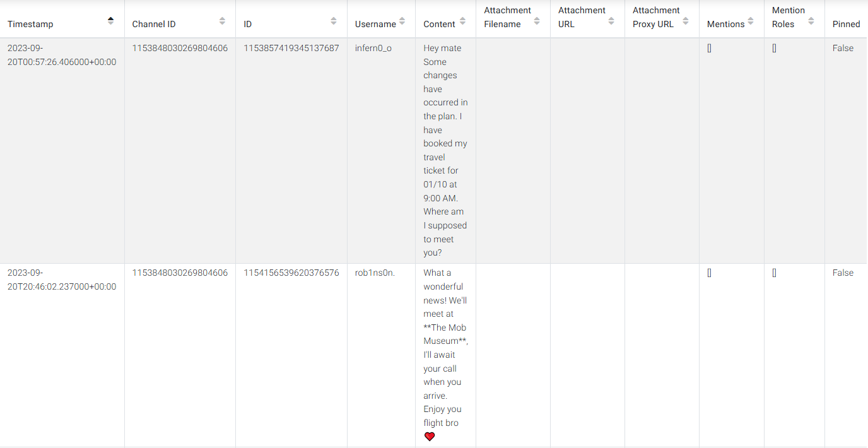Click the Timestamp column header label
Viewport: 868px width, 448px height.
tap(30, 24)
